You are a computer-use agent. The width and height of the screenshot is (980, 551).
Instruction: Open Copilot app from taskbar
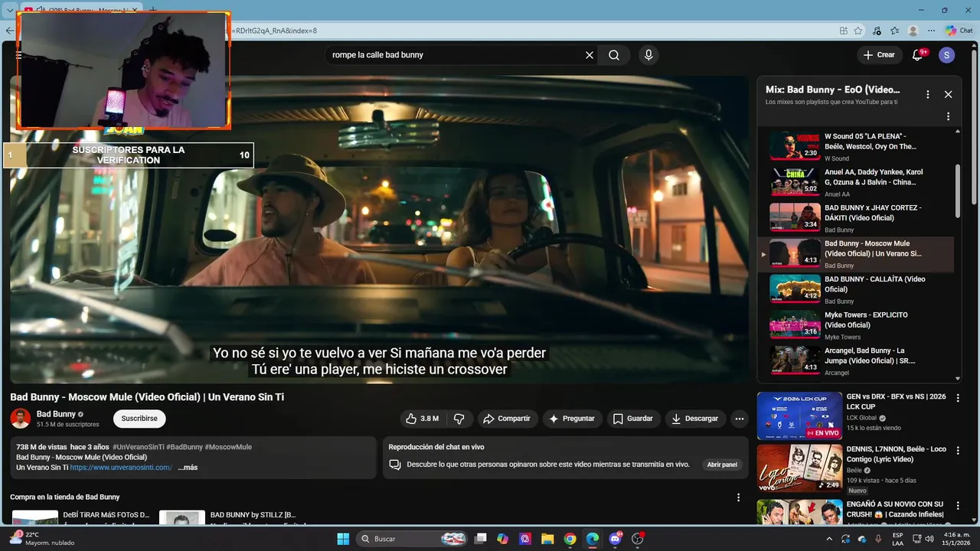pyautogui.click(x=502, y=539)
